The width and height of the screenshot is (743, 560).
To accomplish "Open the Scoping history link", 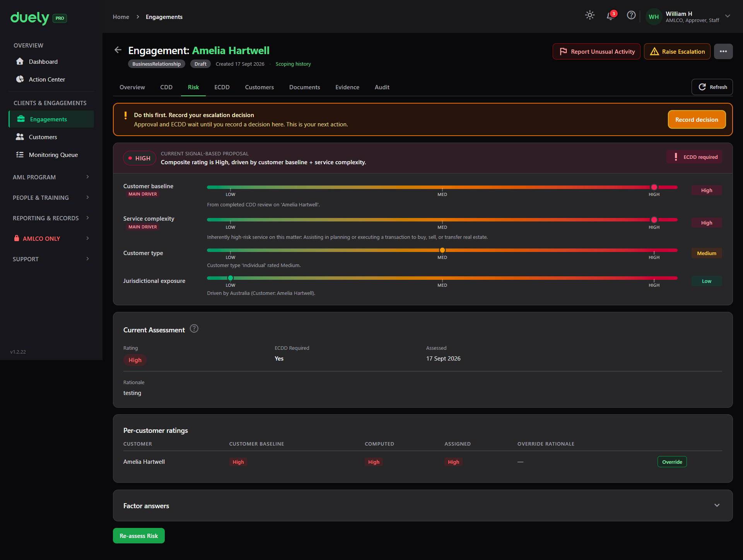I will pos(293,64).
